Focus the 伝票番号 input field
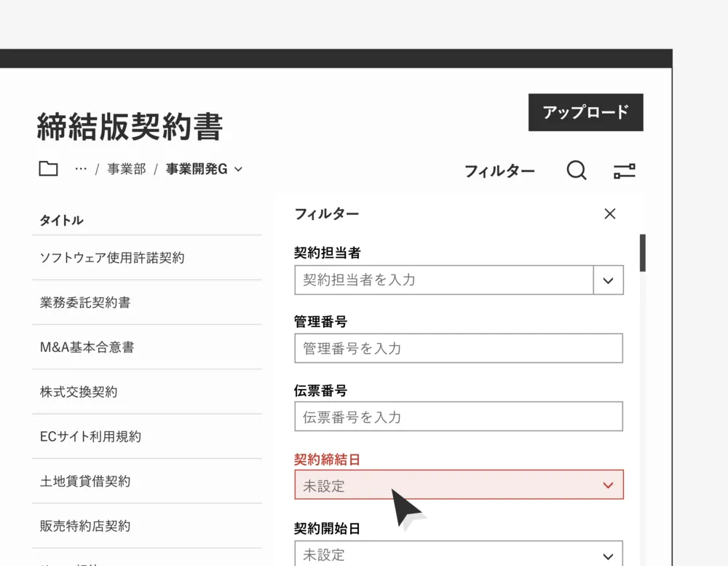Viewport: 728px width, 566px height. pyautogui.click(x=459, y=417)
